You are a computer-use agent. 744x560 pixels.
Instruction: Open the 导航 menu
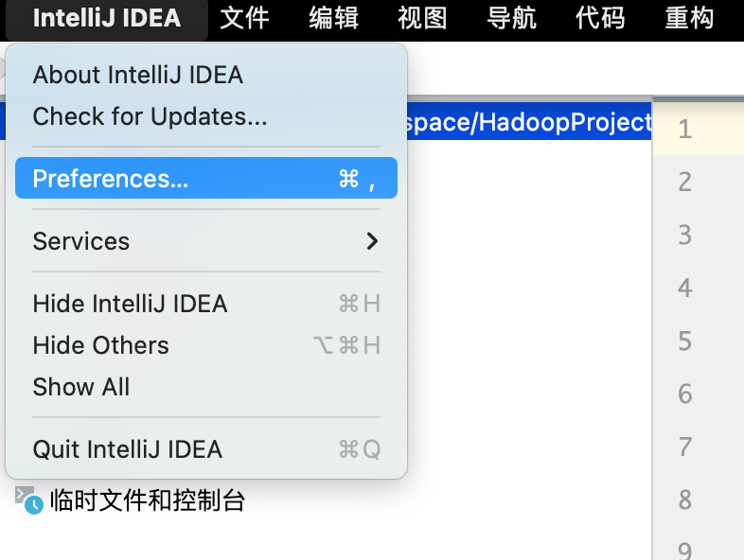(511, 18)
